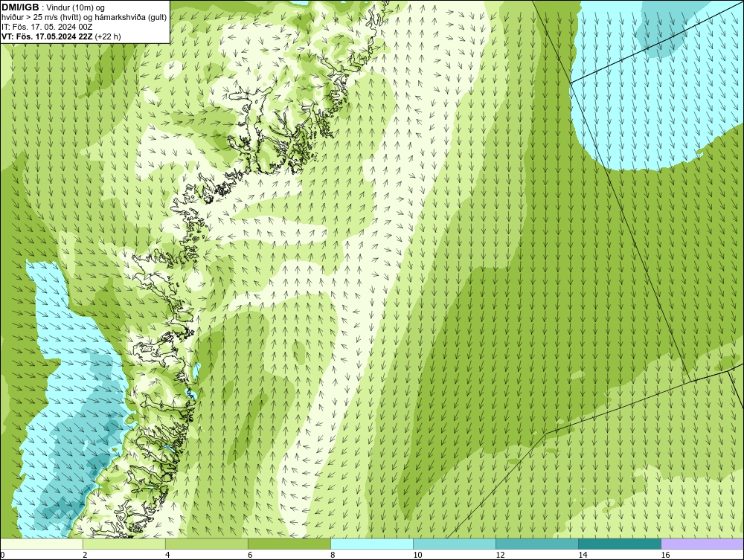Viewport: 744px width, 560px height.
Task: Click the '(+22 h)' forecast offset text
Action: [108, 36]
